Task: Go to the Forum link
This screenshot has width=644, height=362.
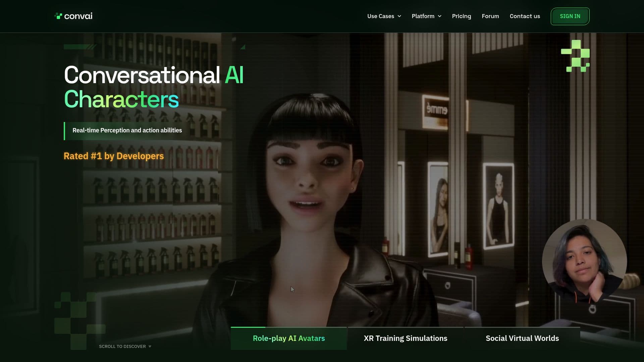Action: [x=490, y=16]
